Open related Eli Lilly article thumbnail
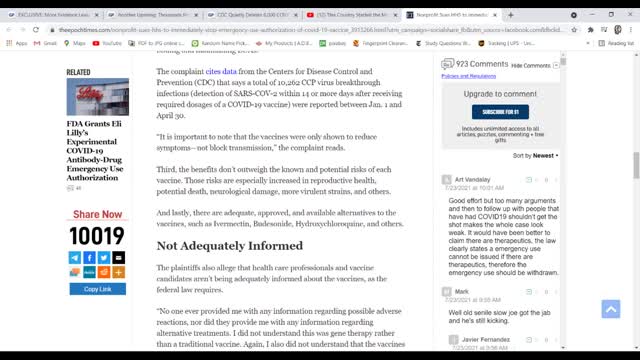640x360 pixels. pos(98,97)
